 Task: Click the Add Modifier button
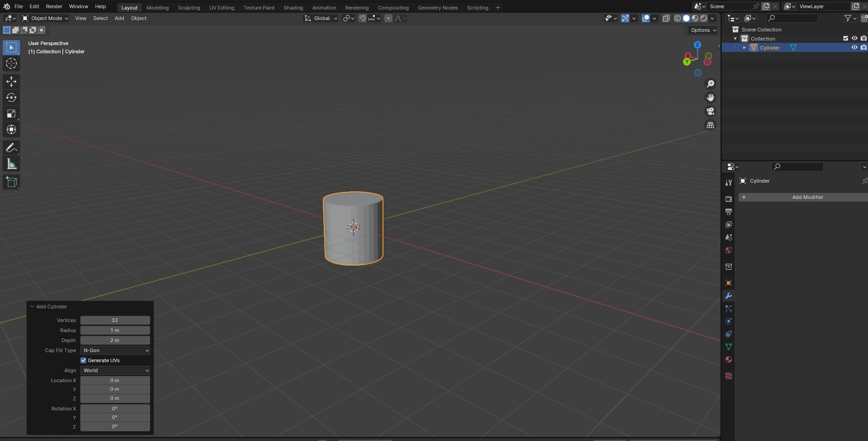(807, 197)
